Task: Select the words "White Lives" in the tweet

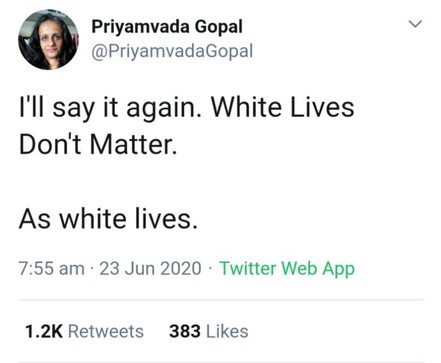Action: (x=283, y=107)
